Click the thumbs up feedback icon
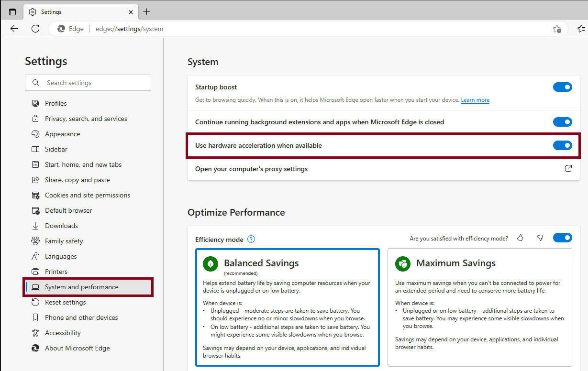588x371 pixels. coord(521,238)
